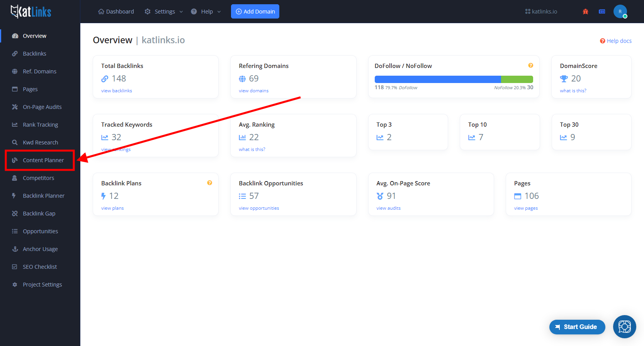Screen dimensions: 644x346
Task: Click the Backlink Plans help question icon
Action: 209,183
